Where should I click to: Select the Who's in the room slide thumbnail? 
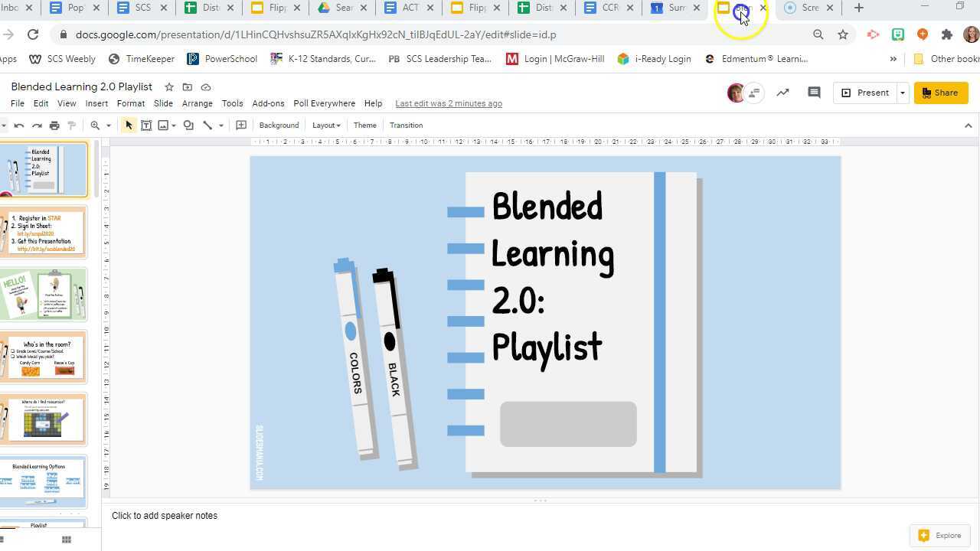(44, 356)
